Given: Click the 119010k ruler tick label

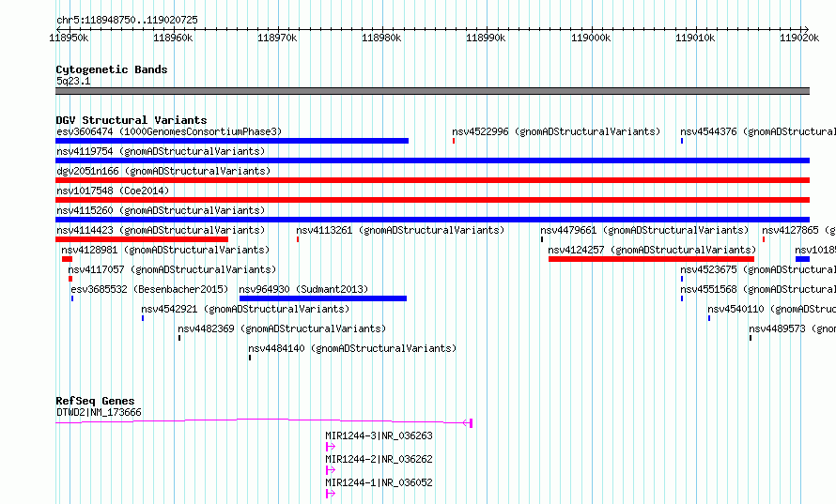Looking at the screenshot, I should click(695, 38).
